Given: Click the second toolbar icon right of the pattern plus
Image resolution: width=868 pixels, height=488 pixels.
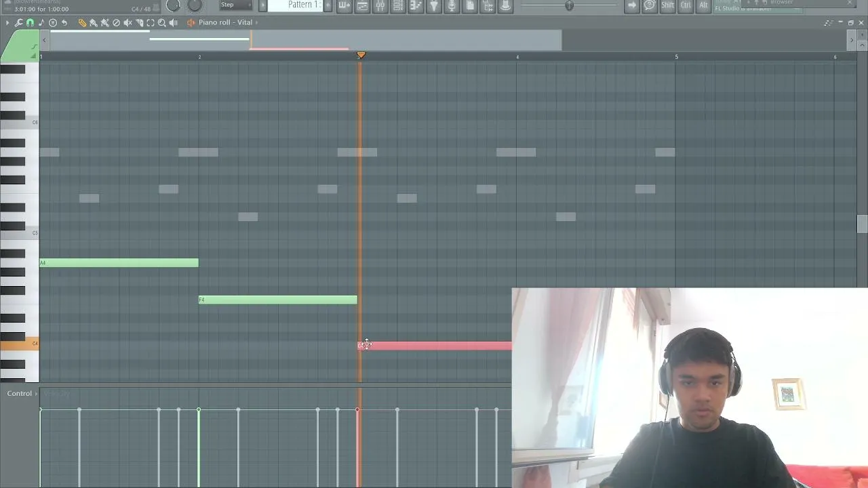Looking at the screenshot, I should tap(362, 5).
